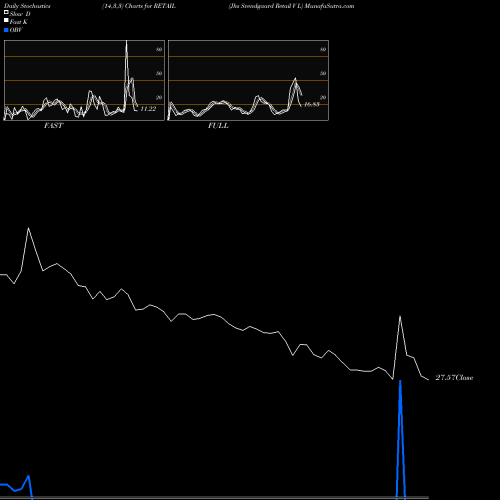500x500 pixels.
Task: Click the 80 level label in FAST chart
Action: (x=159, y=49)
